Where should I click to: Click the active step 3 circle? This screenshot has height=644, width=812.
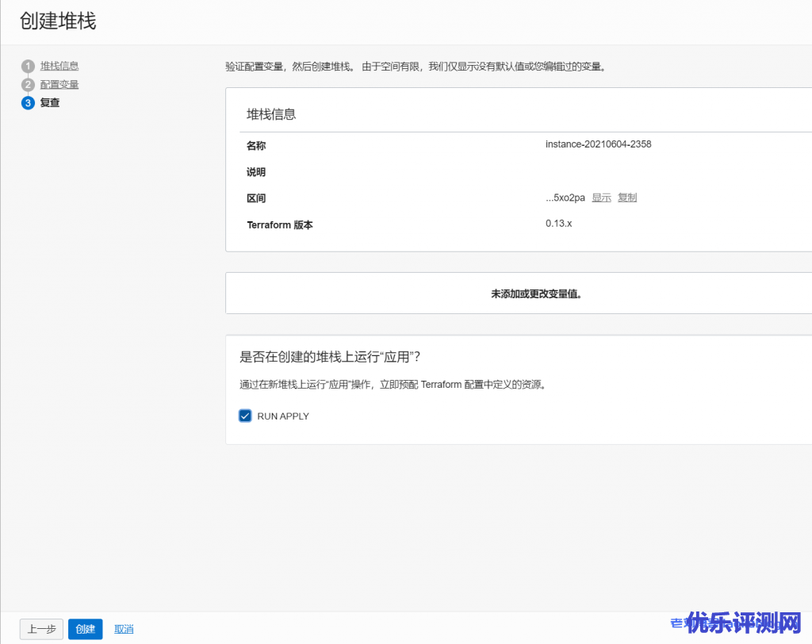tap(28, 103)
